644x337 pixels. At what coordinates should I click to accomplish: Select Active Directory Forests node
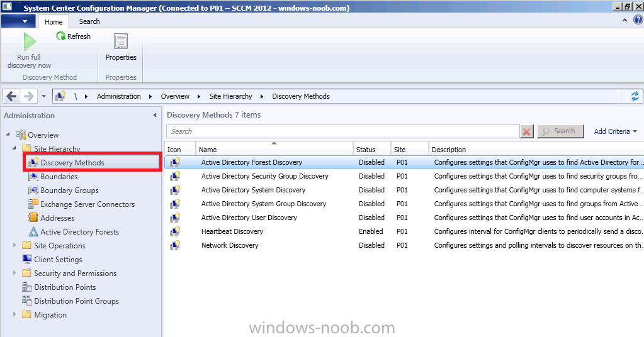80,232
